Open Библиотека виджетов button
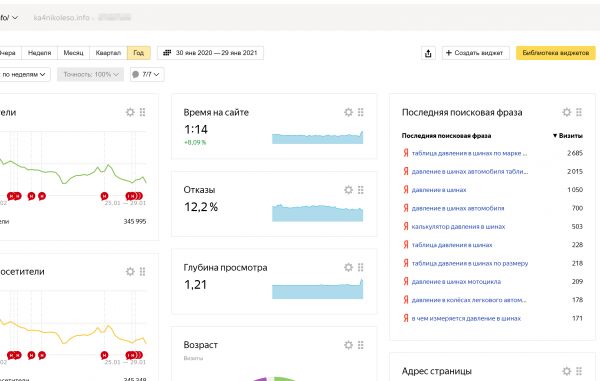Viewport: 600px width, 381px height. click(x=556, y=53)
